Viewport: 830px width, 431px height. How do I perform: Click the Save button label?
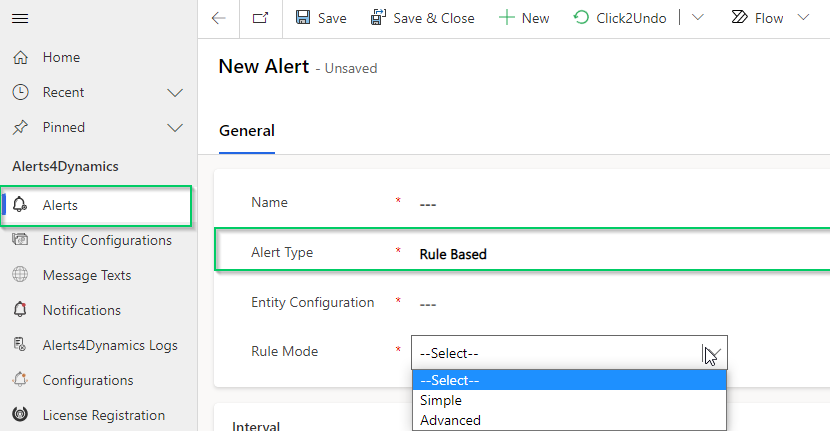point(332,19)
